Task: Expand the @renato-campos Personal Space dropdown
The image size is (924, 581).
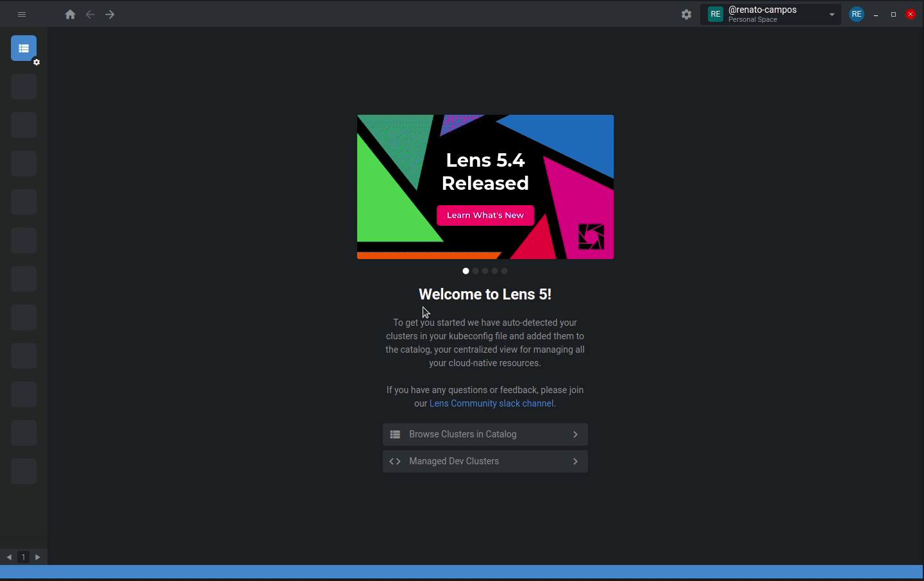Action: [771, 14]
